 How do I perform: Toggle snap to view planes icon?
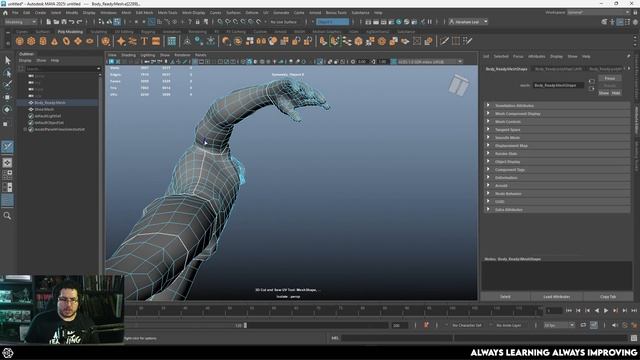coord(251,22)
